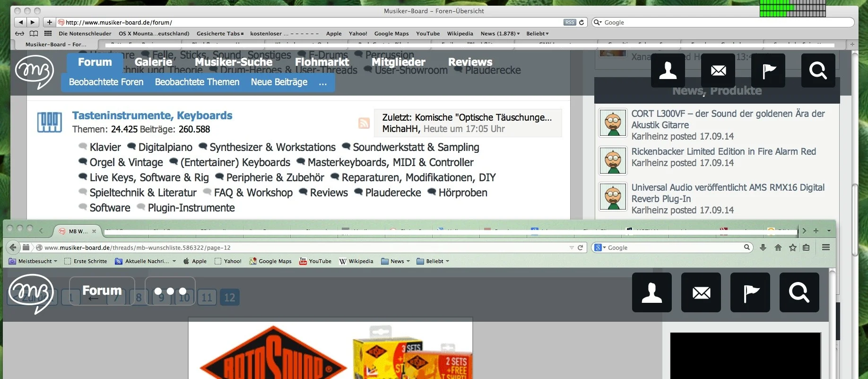The image size is (868, 379).
Task: Expand the News (1.878) bookmarks dropdown in Safari
Action: coord(500,34)
